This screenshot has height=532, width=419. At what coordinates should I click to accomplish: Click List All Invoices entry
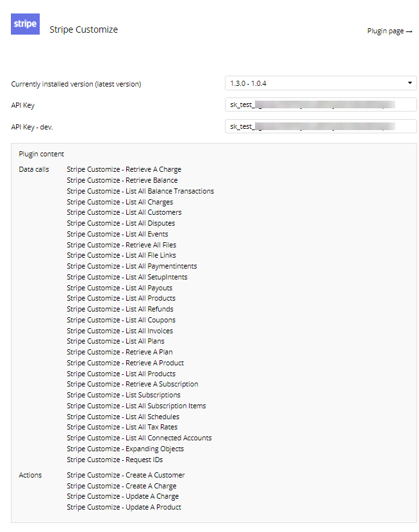(120, 331)
